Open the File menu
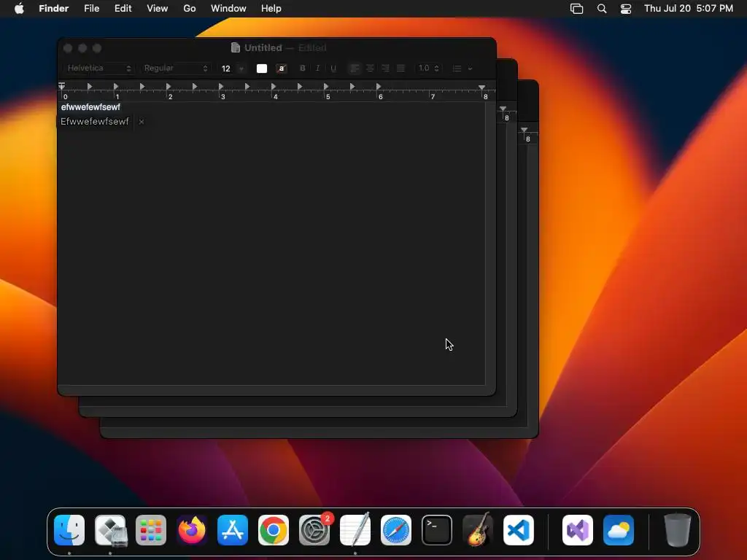 pyautogui.click(x=91, y=8)
